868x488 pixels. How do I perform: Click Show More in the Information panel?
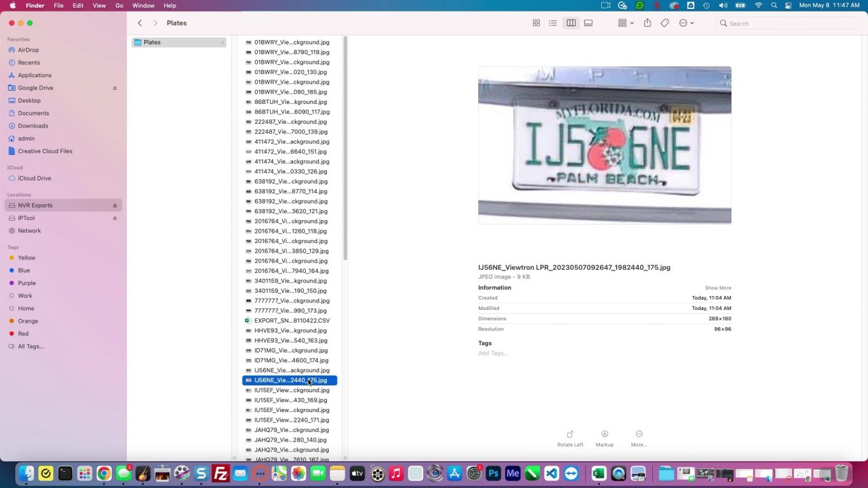tap(717, 288)
